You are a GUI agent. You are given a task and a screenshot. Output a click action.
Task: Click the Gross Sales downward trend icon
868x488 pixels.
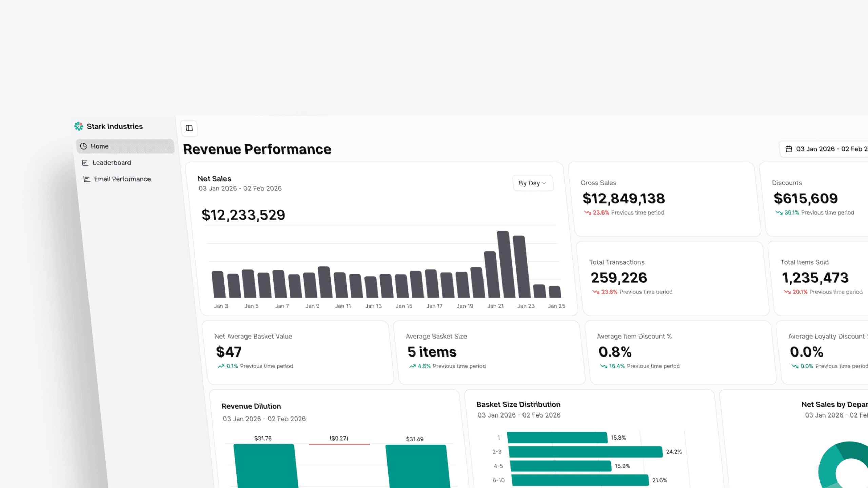coord(587,213)
